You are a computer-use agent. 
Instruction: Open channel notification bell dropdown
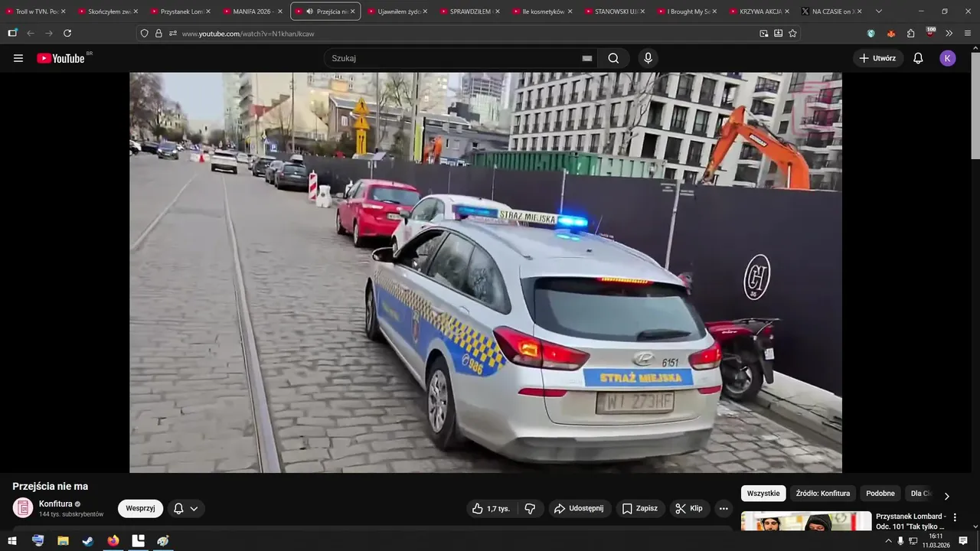point(185,508)
